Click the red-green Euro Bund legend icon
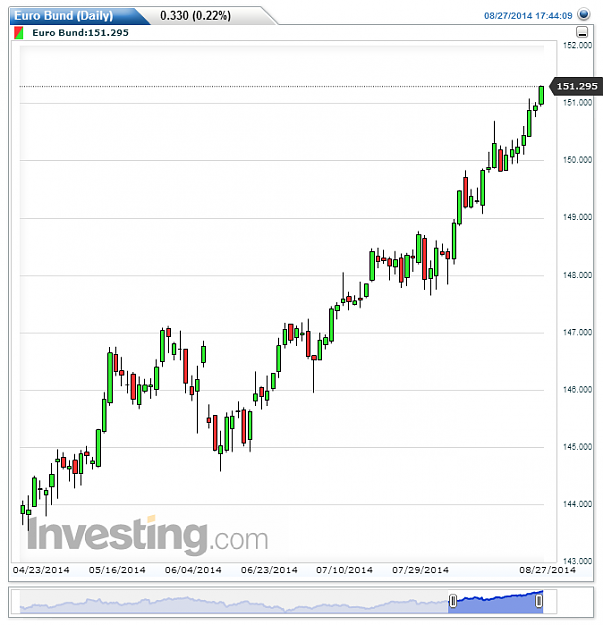The height and width of the screenshot is (625, 603). click(x=18, y=33)
